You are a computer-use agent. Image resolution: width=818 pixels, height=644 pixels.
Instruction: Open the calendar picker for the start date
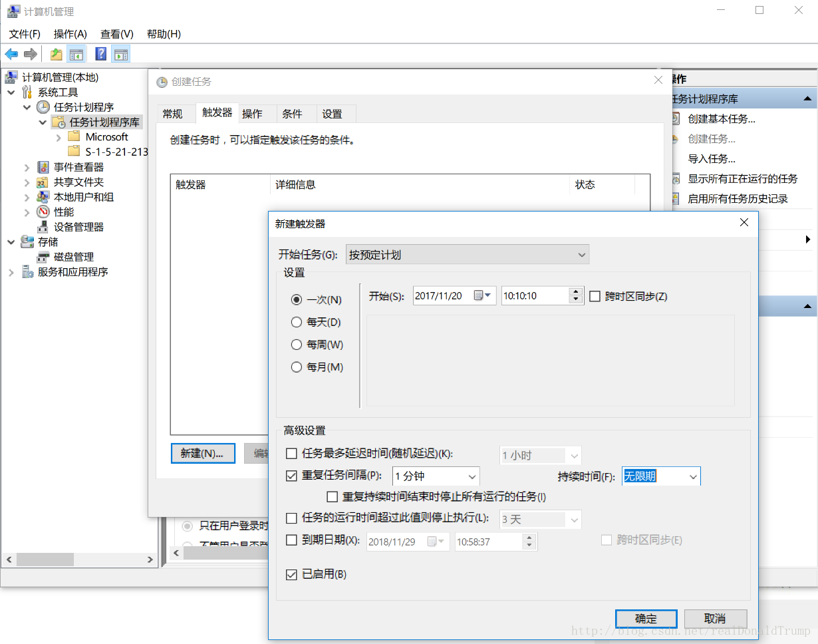click(x=482, y=296)
